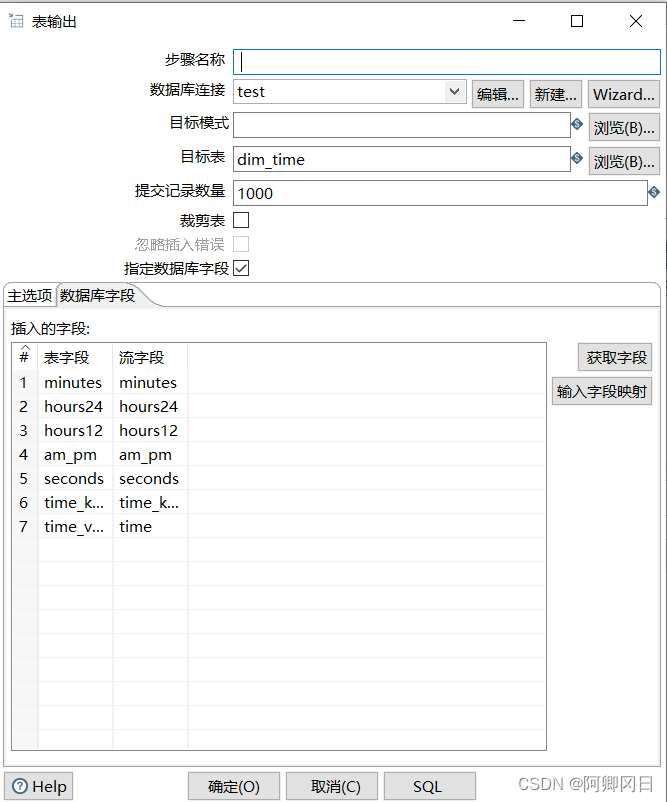Click variable icon beside 目标表 field
The height and width of the screenshot is (802, 667).
(x=577, y=158)
